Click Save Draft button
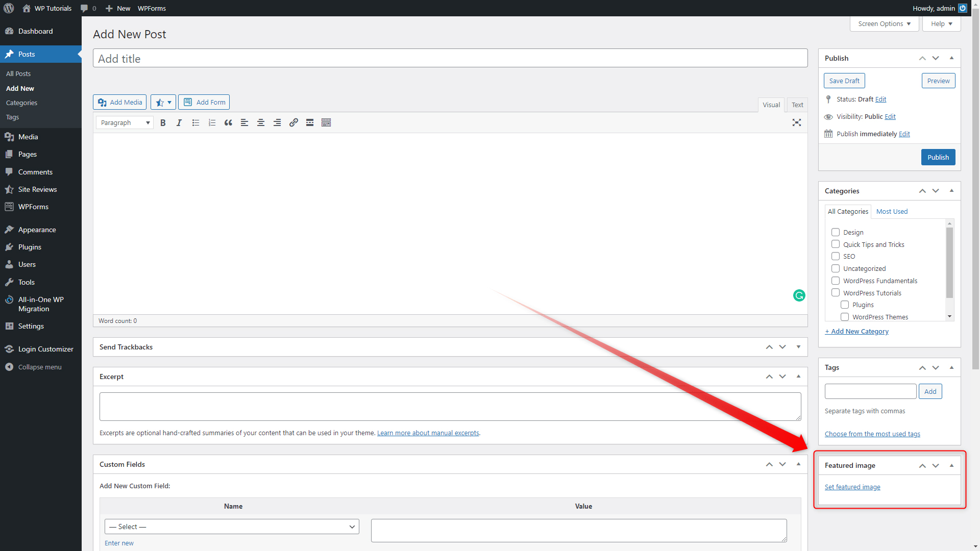980x551 pixels. coord(844,80)
